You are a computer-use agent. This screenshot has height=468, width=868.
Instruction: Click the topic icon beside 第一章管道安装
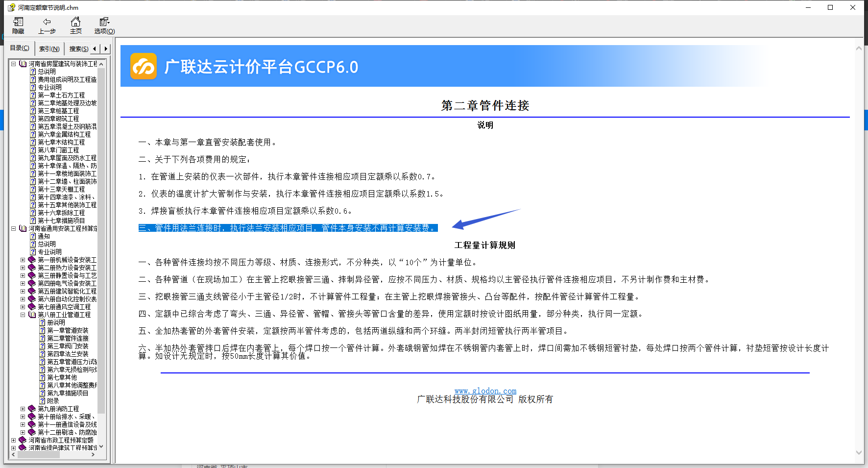[x=43, y=330]
